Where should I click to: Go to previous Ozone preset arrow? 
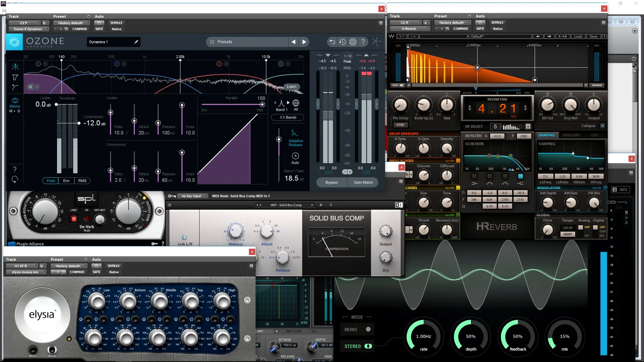[293, 42]
